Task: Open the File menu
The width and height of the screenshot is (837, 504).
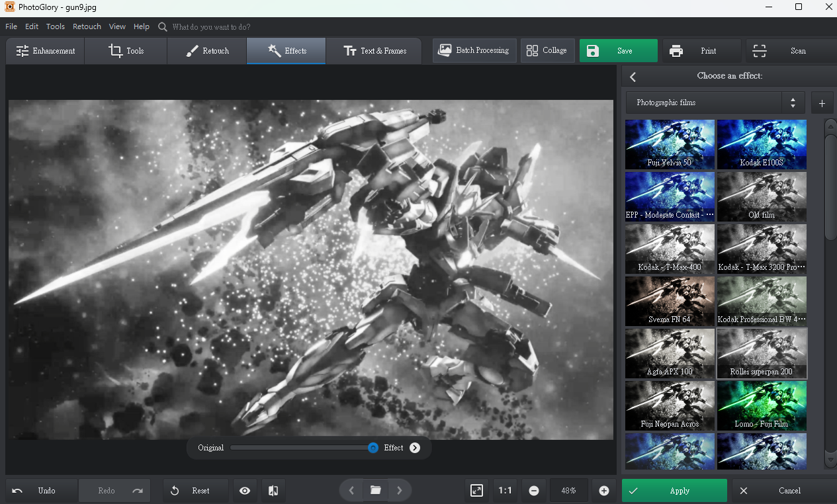Action: click(x=11, y=27)
